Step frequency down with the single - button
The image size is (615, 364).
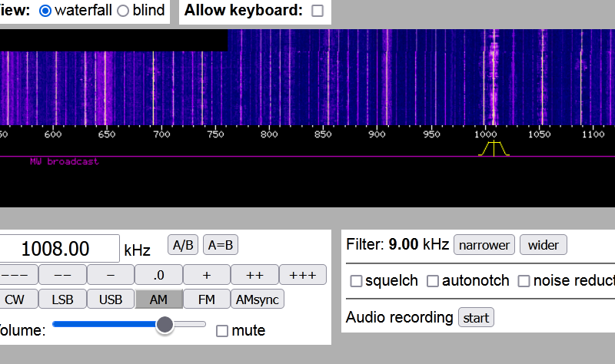pyautogui.click(x=111, y=275)
